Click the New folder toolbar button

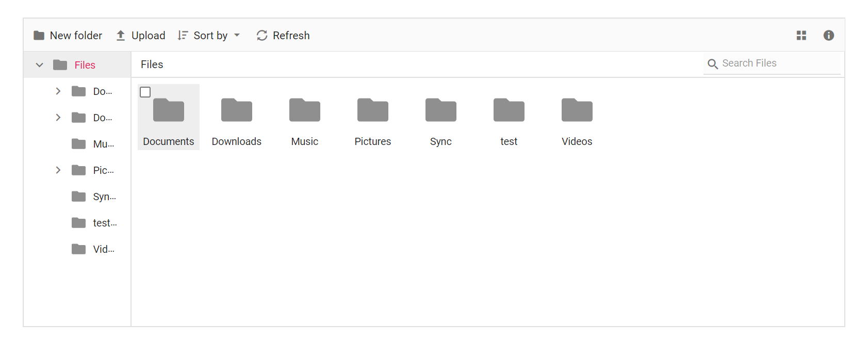click(68, 36)
